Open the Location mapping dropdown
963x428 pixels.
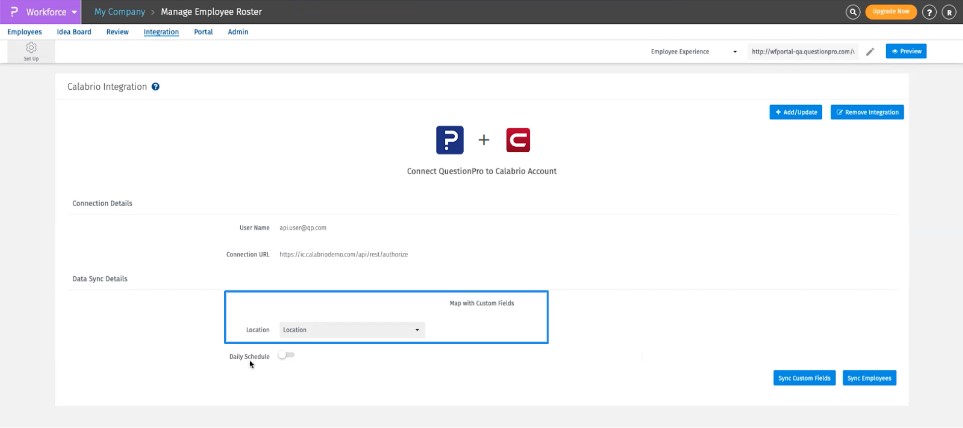[352, 330]
